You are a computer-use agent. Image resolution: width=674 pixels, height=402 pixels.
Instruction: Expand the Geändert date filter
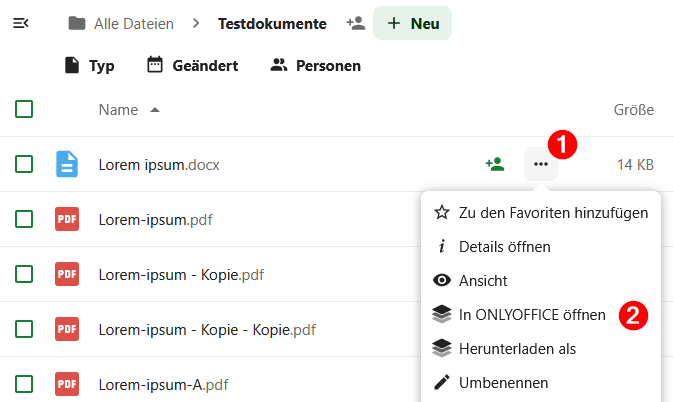click(x=192, y=66)
